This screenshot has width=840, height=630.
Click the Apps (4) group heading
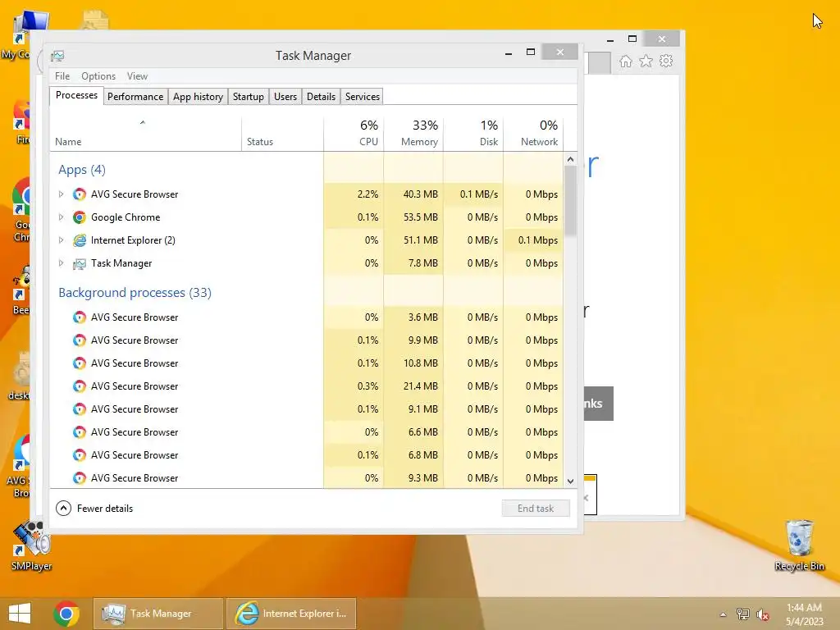click(x=82, y=170)
